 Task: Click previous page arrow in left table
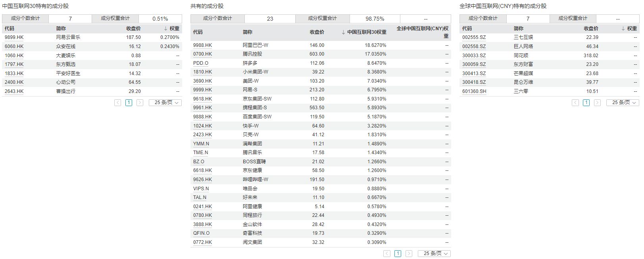pos(118,102)
